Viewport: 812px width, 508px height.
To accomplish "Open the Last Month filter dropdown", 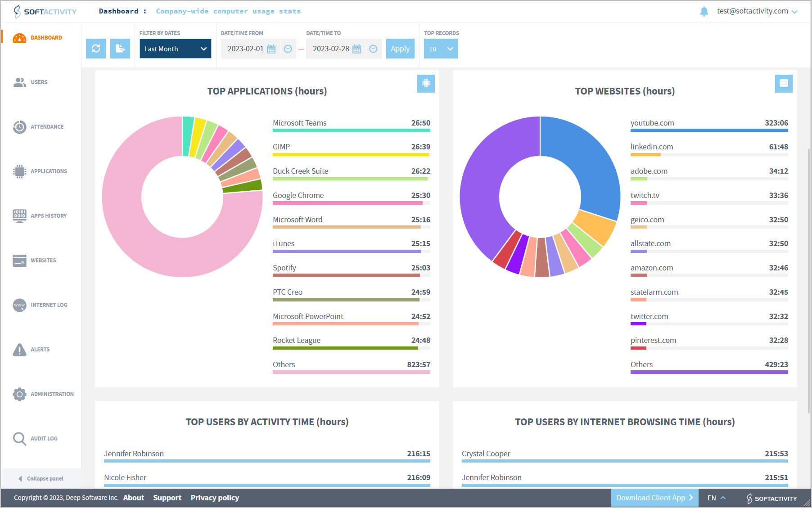I will tap(175, 49).
